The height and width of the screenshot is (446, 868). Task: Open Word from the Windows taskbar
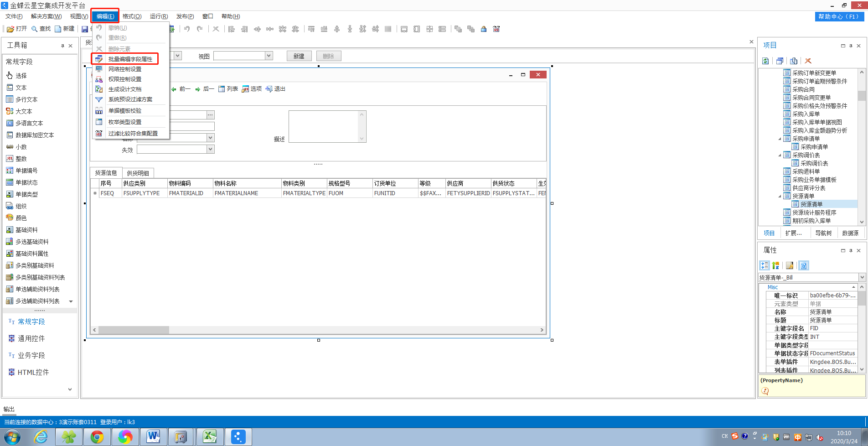click(x=154, y=437)
